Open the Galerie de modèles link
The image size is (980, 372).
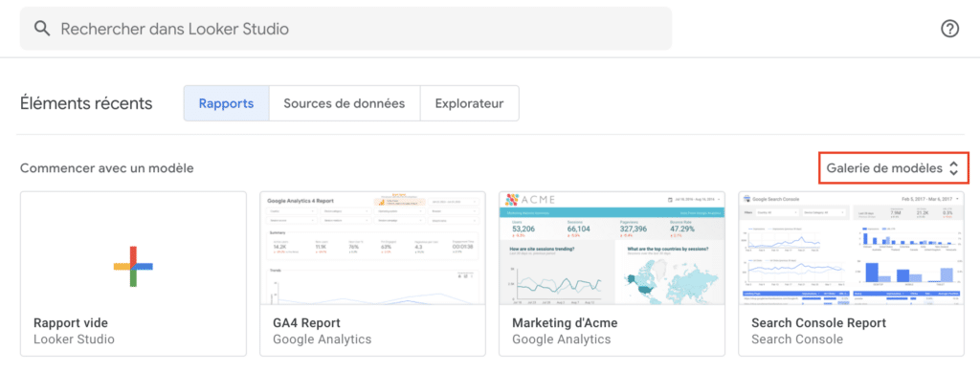pos(884,168)
